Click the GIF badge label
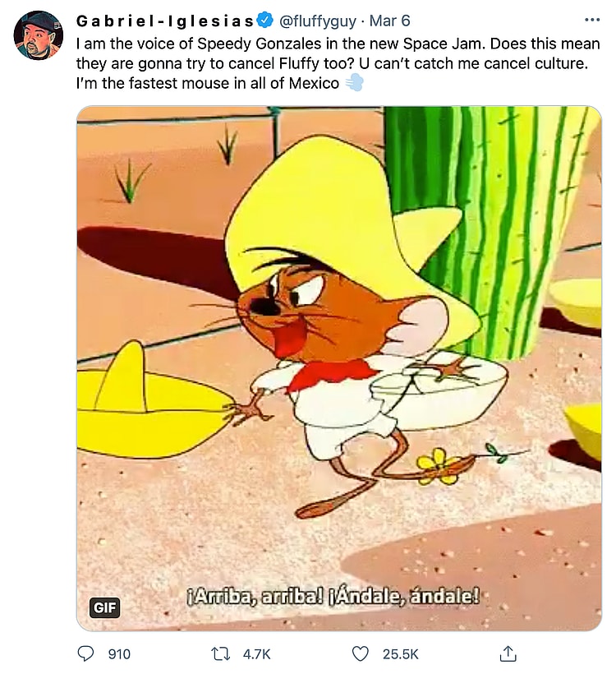Viewport: 616px width, 674px height. point(104,607)
